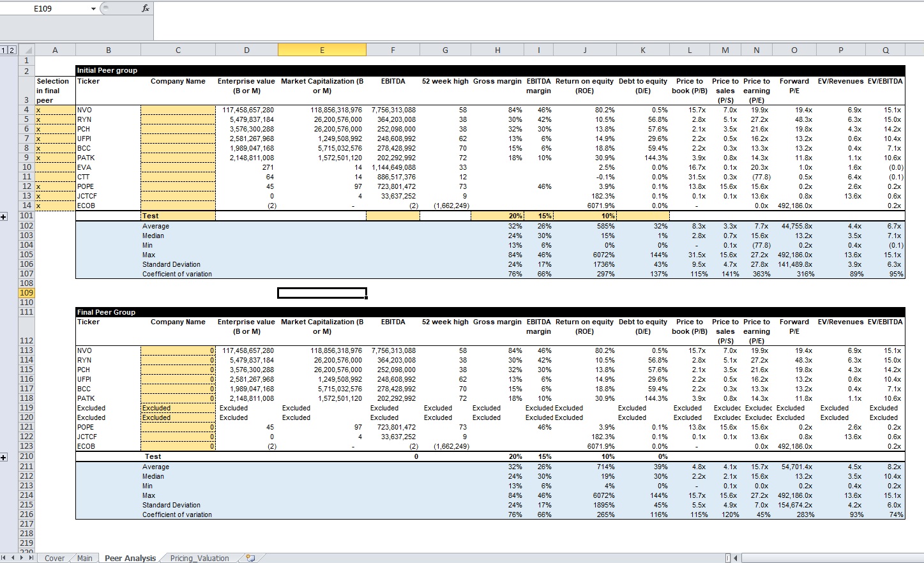Viewport: 924px width, 563px height.
Task: Open the Name Box dropdown arrow
Action: click(x=93, y=8)
